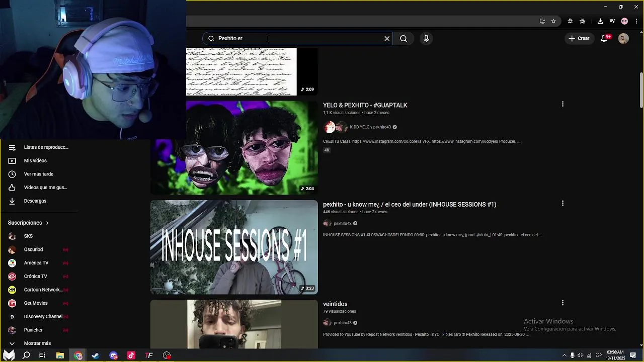The image size is (644, 362).
Task: Click the thumbs-up liked videos icon
Action: pos(12,188)
